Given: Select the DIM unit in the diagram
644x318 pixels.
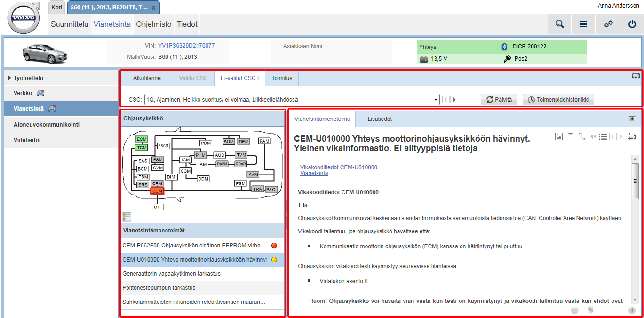Looking at the screenshot, I should coord(171,177).
